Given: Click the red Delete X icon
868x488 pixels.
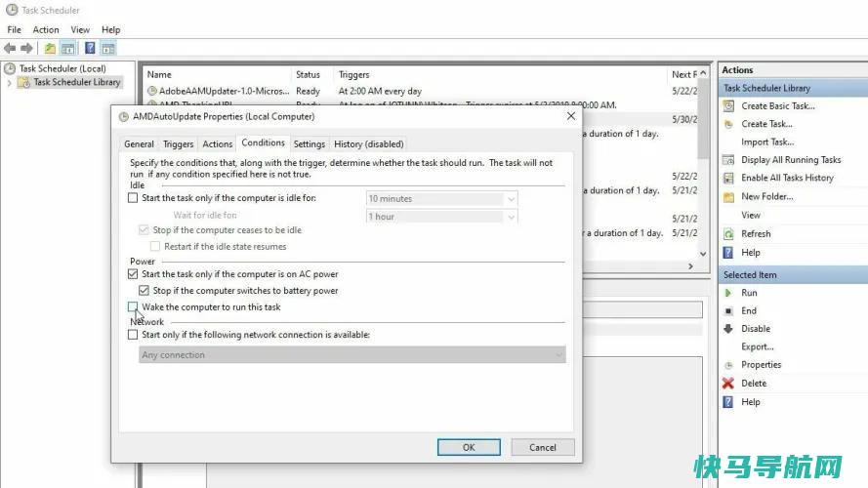Looking at the screenshot, I should (x=728, y=383).
